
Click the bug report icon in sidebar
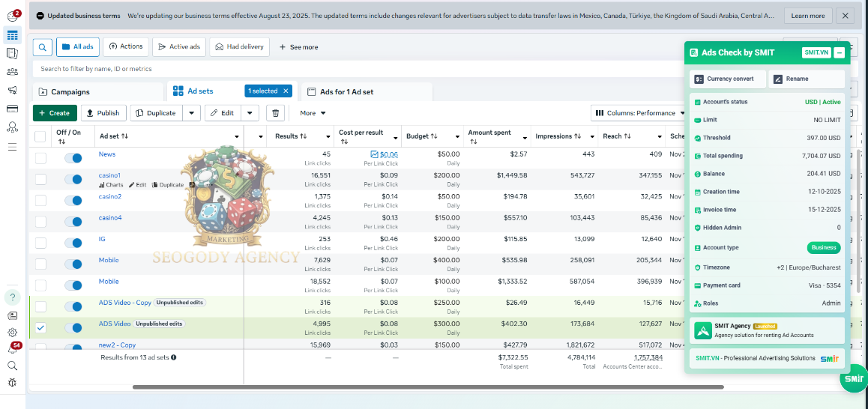[12, 383]
